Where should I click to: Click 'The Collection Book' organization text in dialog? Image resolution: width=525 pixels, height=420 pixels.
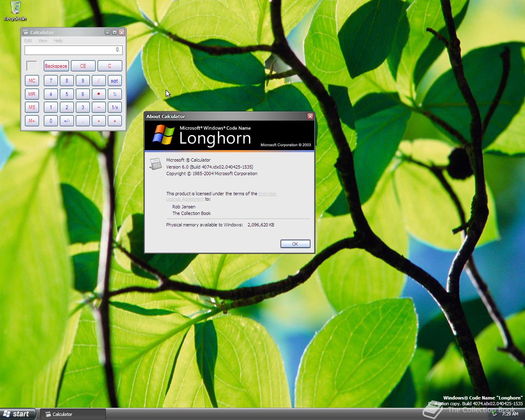click(x=192, y=213)
